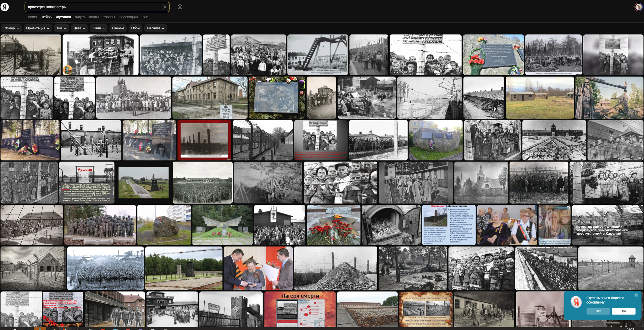Viewport: 644px width, 330px height.
Task: Open the thumbnail of children lined up before soldier
Action: (134, 98)
